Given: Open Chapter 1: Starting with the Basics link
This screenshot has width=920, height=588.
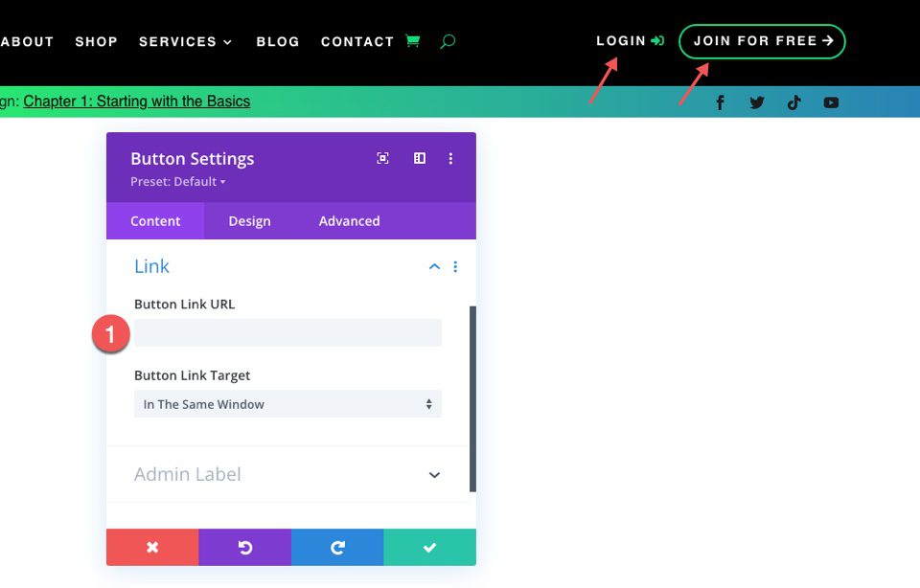Looking at the screenshot, I should [x=137, y=101].
